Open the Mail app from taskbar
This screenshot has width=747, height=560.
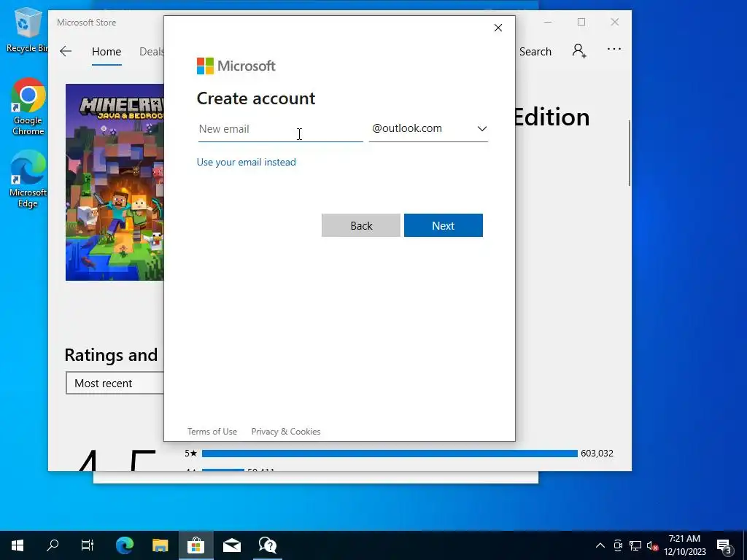pos(232,545)
